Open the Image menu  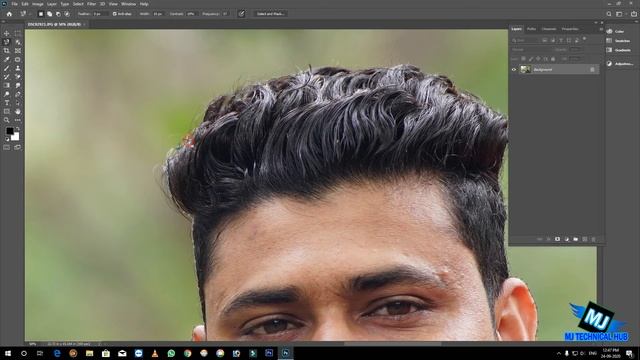[x=38, y=4]
